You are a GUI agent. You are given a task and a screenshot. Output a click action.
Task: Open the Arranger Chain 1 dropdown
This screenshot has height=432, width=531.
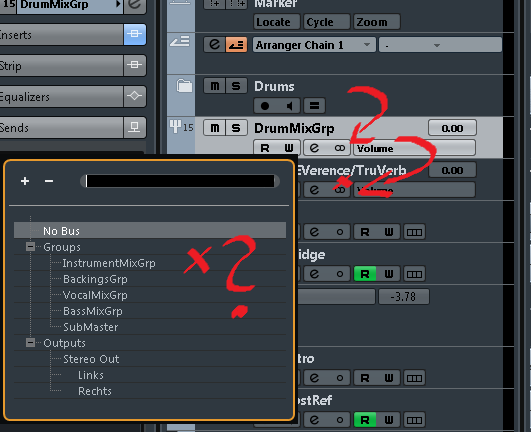314,45
